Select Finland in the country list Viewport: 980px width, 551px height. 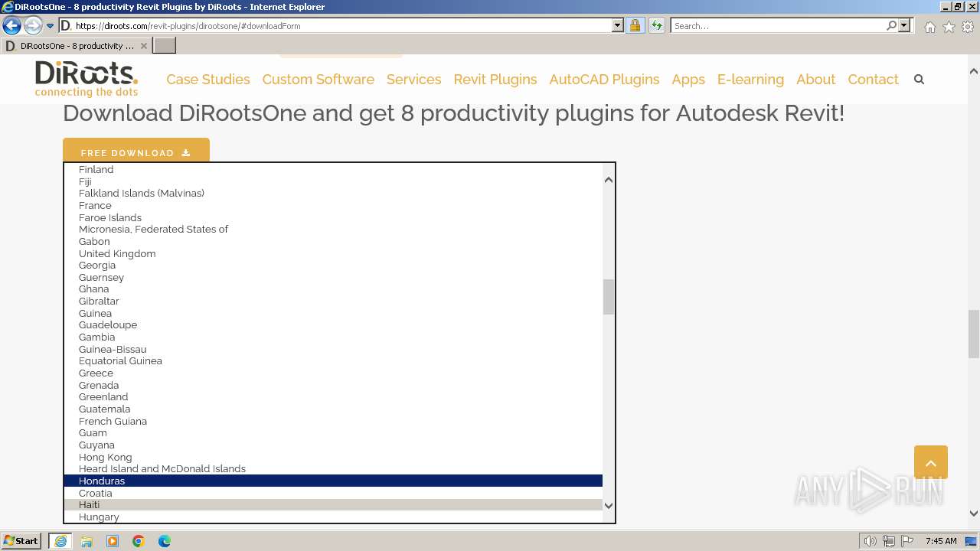(x=333, y=170)
